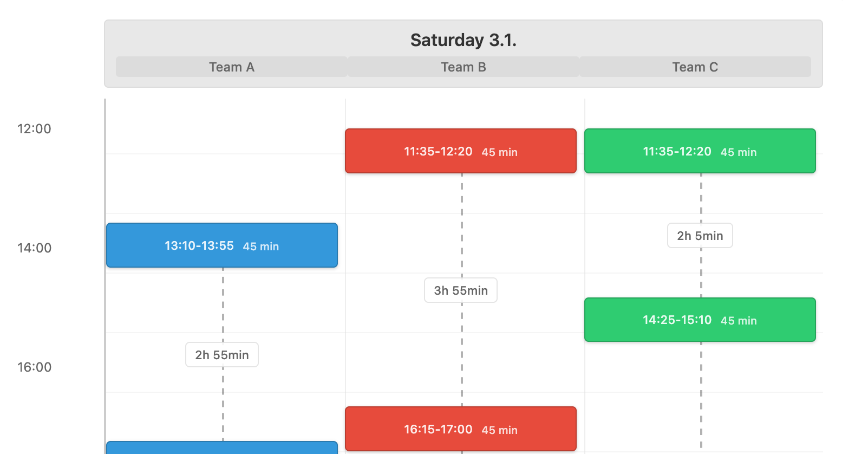Screen dimensions: 868x454
Task: Open Team B's red 16:15-17:00 event
Action: [x=460, y=429]
